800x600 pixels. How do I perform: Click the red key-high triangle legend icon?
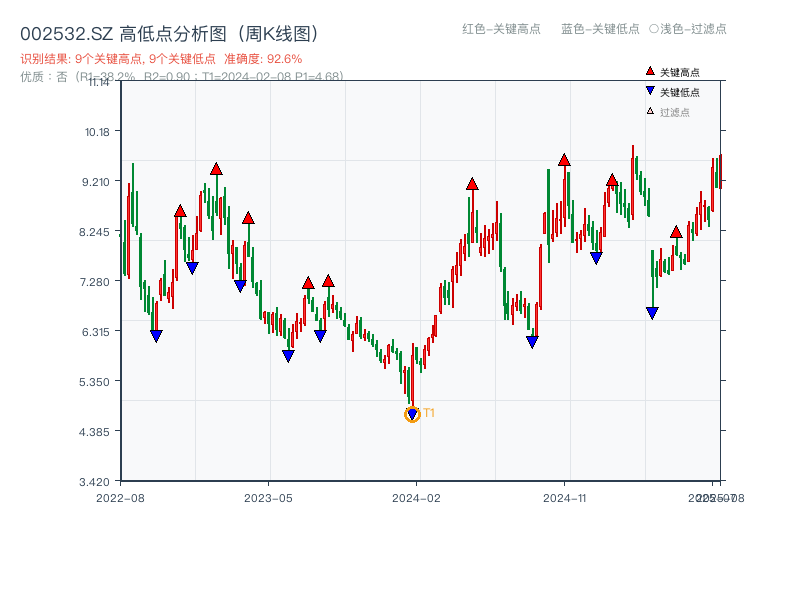click(x=650, y=71)
